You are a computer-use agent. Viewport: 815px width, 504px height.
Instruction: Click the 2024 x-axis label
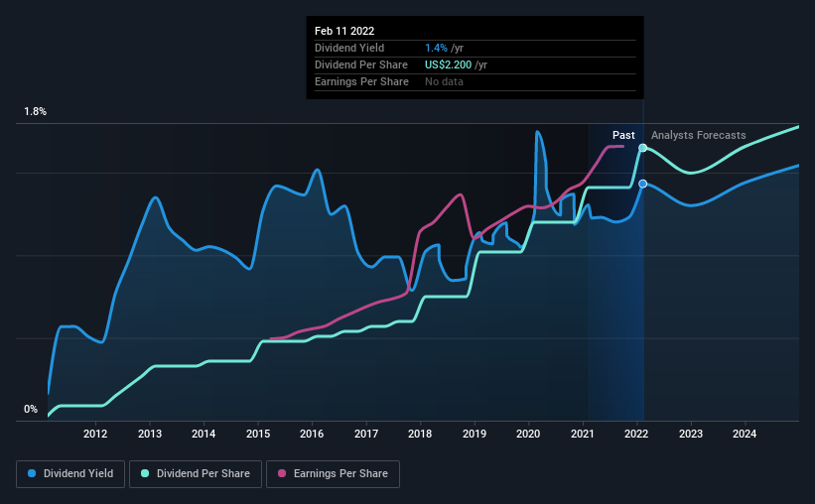point(745,434)
